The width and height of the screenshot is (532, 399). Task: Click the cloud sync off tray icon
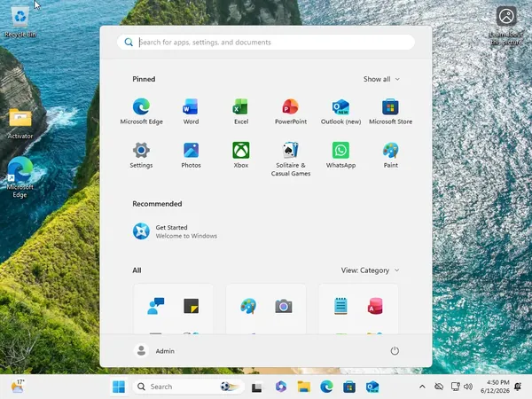click(439, 387)
